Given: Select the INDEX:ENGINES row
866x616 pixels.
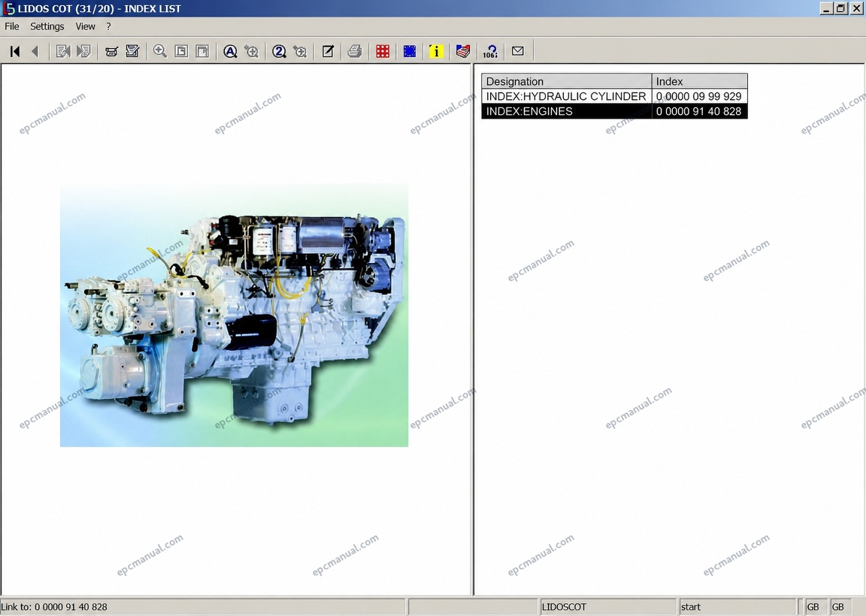Looking at the screenshot, I should 614,111.
